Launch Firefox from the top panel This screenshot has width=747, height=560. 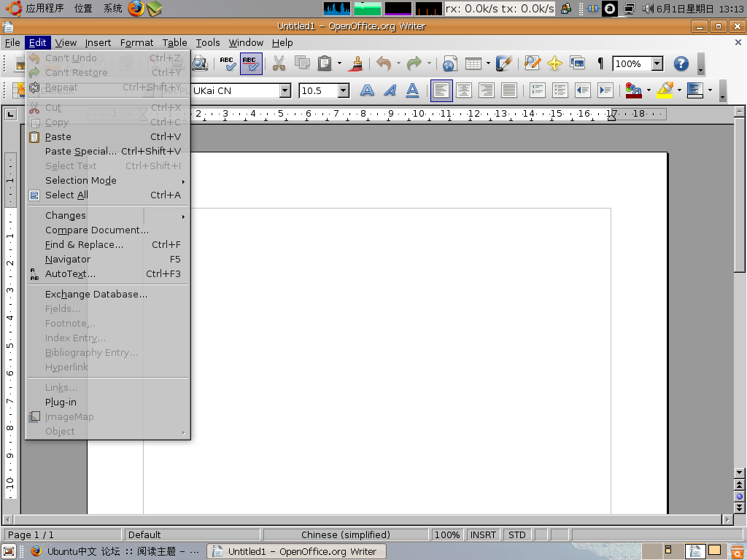coord(136,8)
